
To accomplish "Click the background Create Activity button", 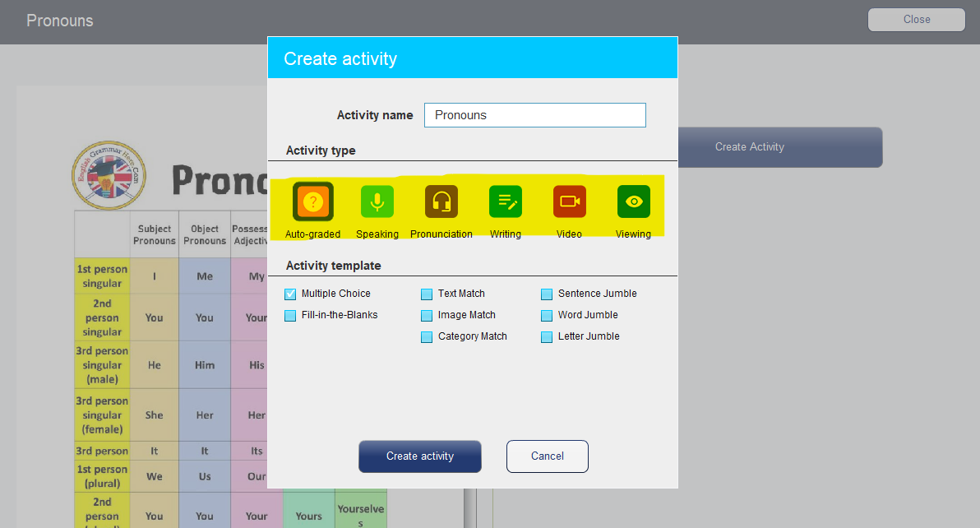I will (780, 147).
